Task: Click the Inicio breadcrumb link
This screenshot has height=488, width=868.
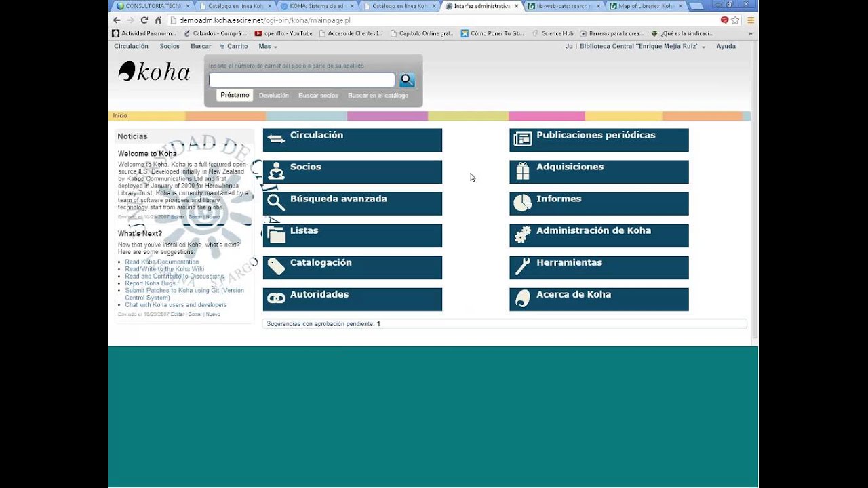Action: point(120,116)
